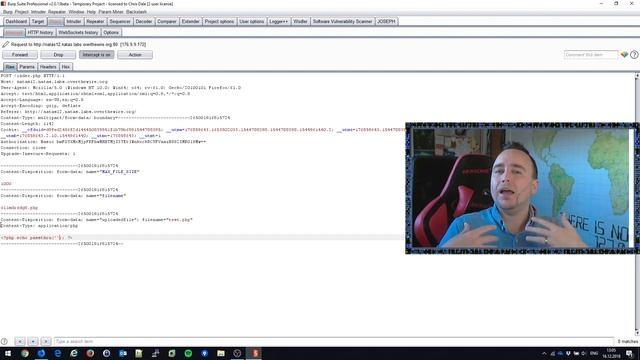Switch to the Intruder tool tab
Image resolution: width=640 pixels, height=360 pixels.
[74, 22]
